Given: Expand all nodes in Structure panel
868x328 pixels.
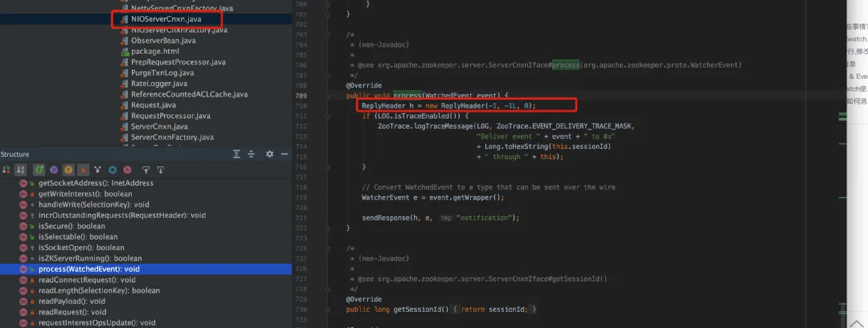Looking at the screenshot, I should tap(237, 154).
